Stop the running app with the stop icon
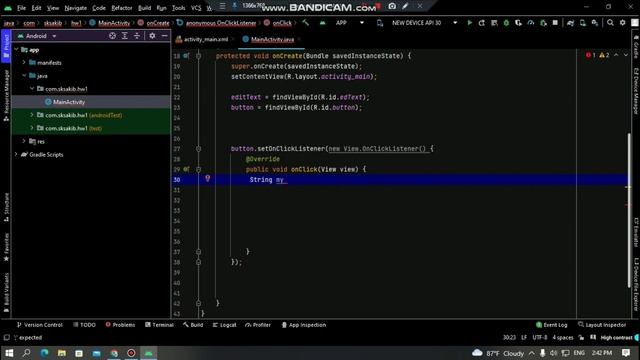 tap(555, 23)
